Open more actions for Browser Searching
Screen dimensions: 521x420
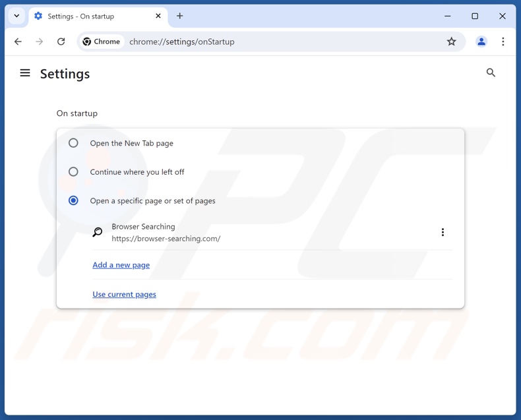[x=443, y=232]
